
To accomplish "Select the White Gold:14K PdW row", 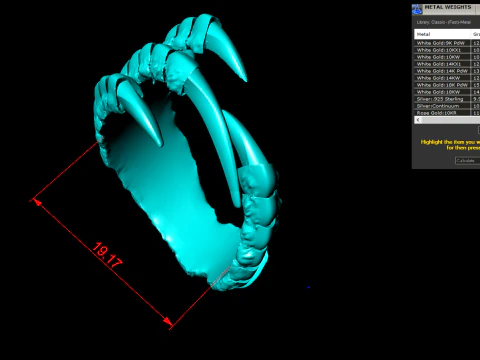I will (447, 71).
